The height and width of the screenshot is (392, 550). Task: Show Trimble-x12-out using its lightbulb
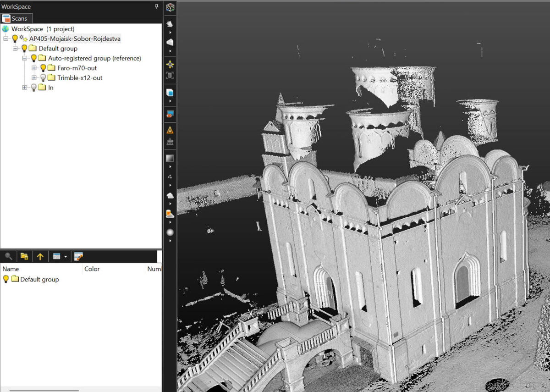[43, 77]
